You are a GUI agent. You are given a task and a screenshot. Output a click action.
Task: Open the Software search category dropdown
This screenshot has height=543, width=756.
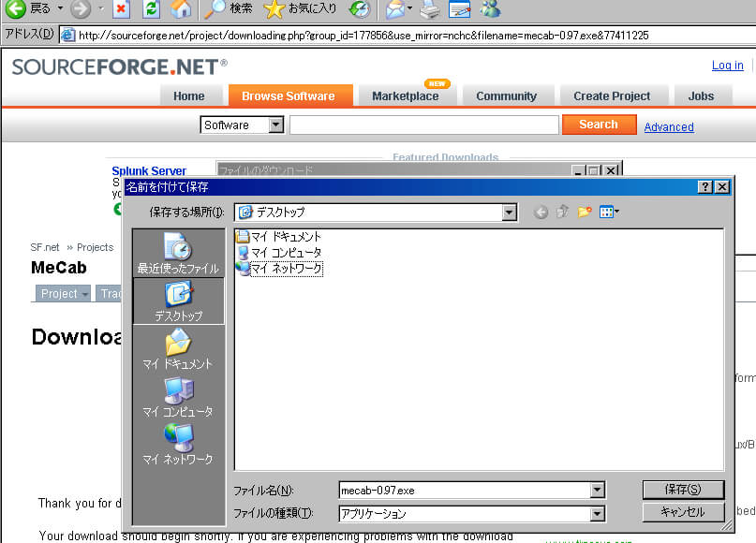tap(275, 125)
